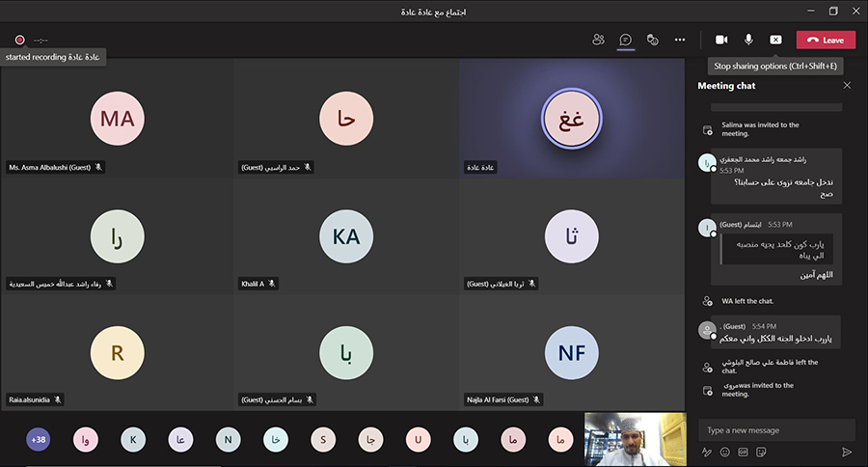The width and height of the screenshot is (868, 467).
Task: Select the MA avatar of Ms. Asma Albalushi
Action: 118,119
